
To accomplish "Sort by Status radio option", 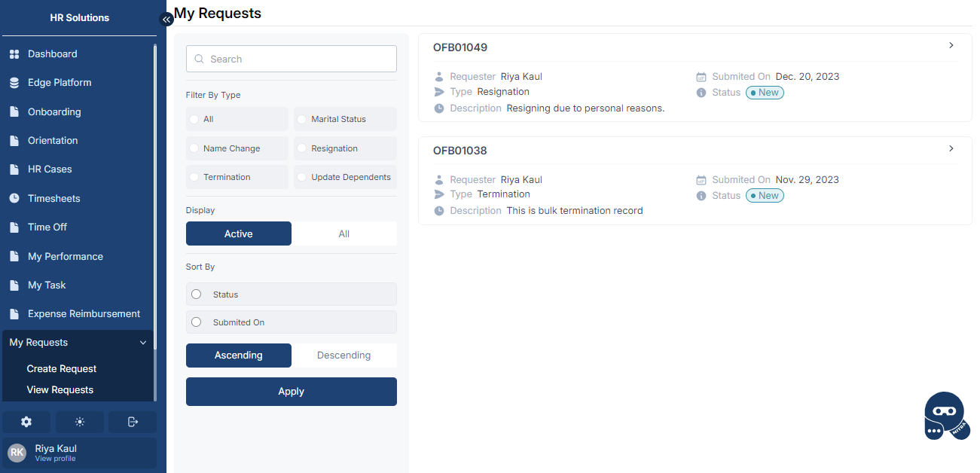I will click(x=197, y=294).
